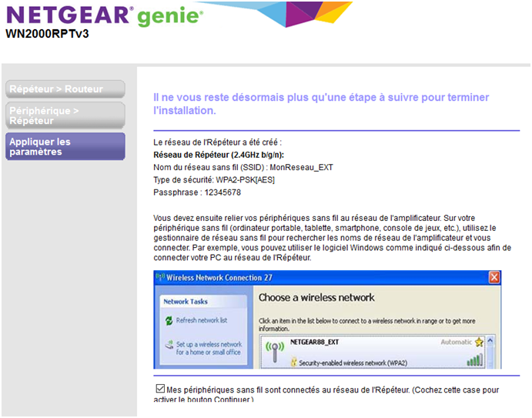The image size is (532, 418).
Task: Click the padlock security icon
Action: (x=294, y=362)
